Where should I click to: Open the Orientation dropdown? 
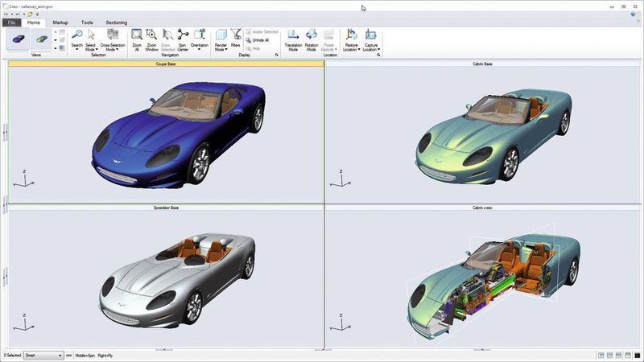click(200, 47)
